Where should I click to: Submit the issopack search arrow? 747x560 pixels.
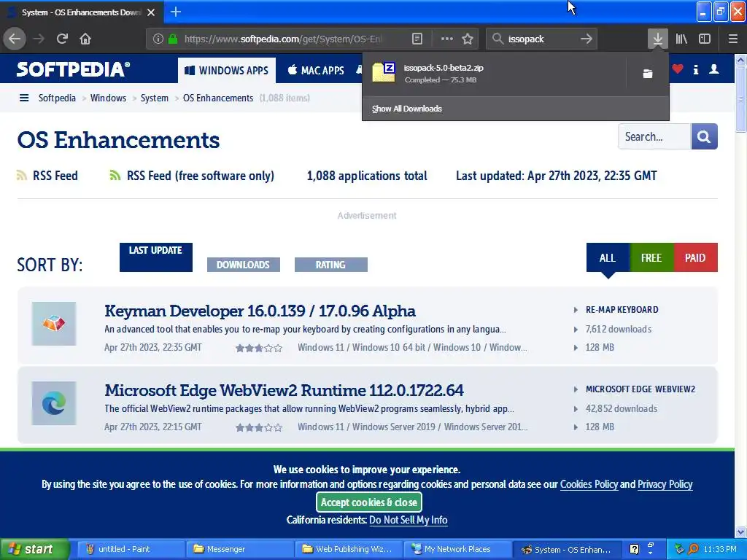[587, 39]
